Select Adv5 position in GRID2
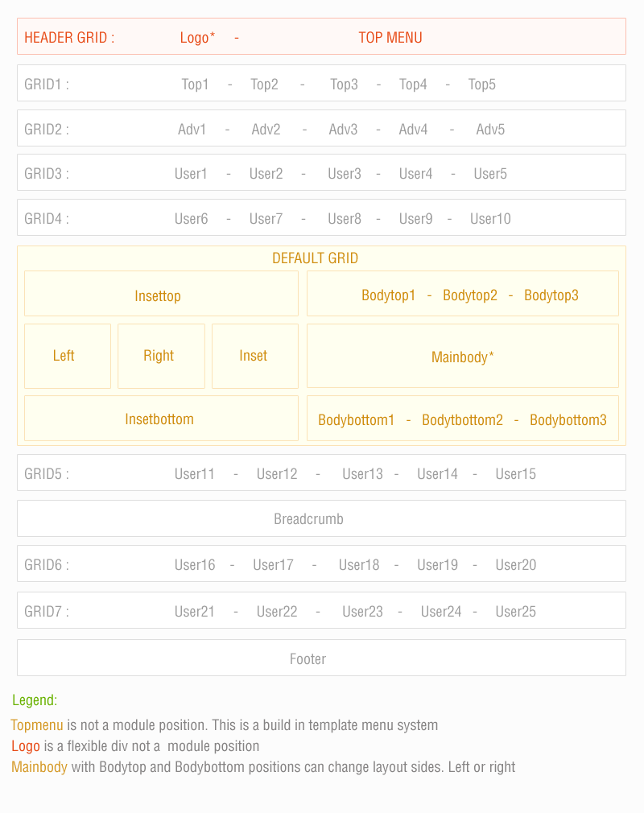 [490, 130]
